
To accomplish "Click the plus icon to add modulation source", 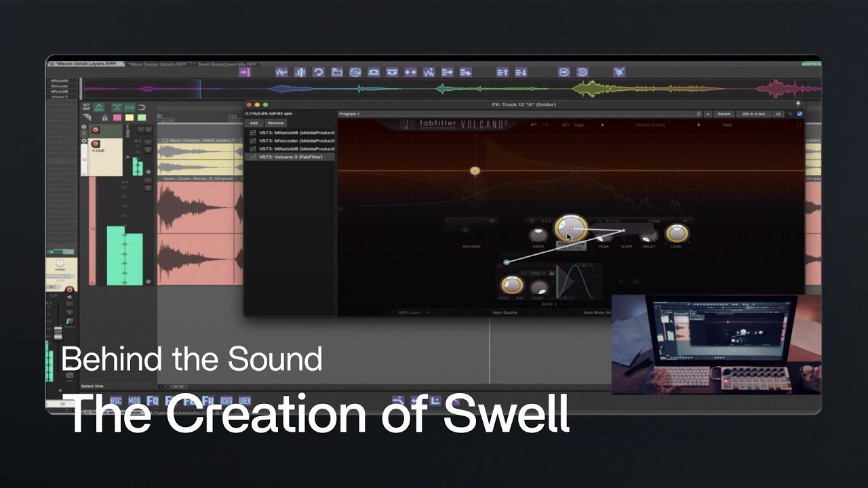I will pyautogui.click(x=620, y=281).
